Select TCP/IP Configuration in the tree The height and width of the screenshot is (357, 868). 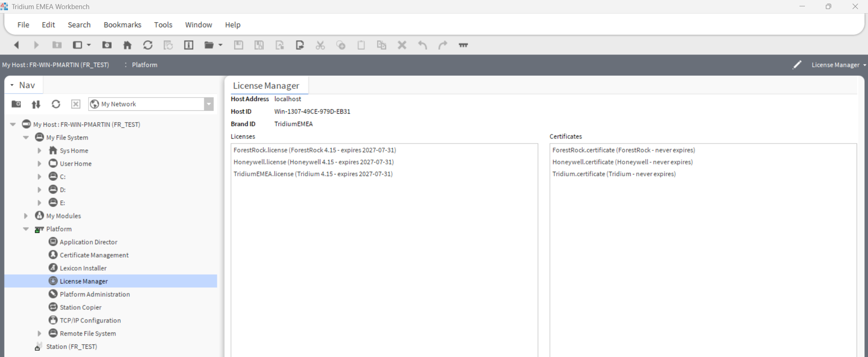point(90,321)
